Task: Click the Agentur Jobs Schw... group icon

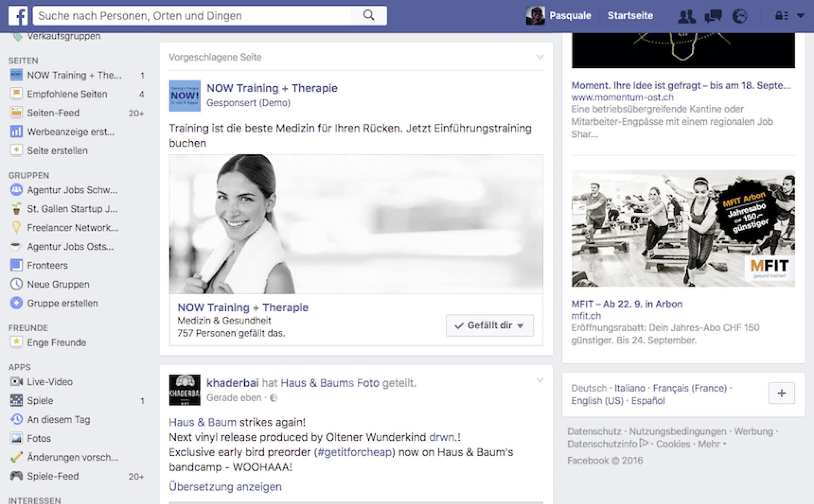Action: tap(16, 190)
